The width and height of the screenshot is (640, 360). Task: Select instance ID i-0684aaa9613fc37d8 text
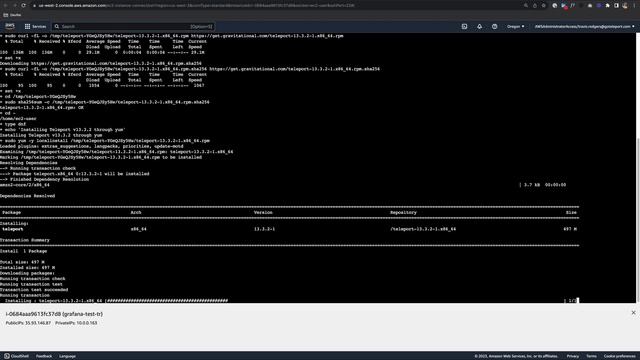(34, 314)
